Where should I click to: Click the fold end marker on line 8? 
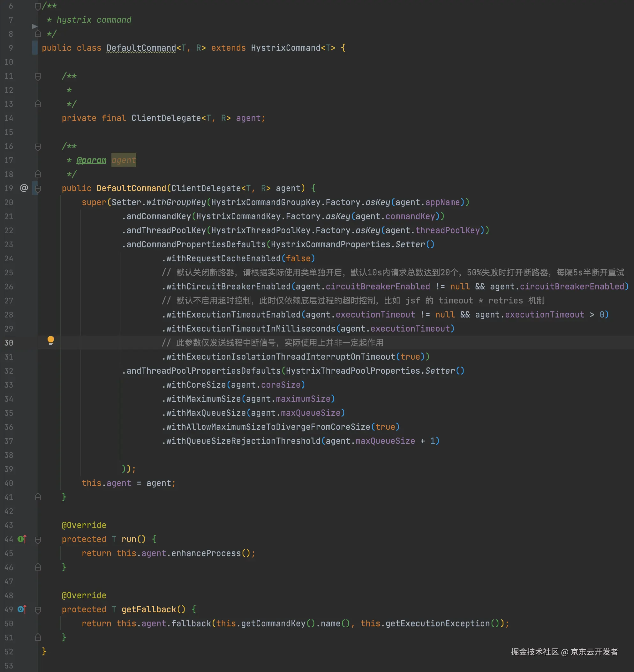click(x=38, y=34)
